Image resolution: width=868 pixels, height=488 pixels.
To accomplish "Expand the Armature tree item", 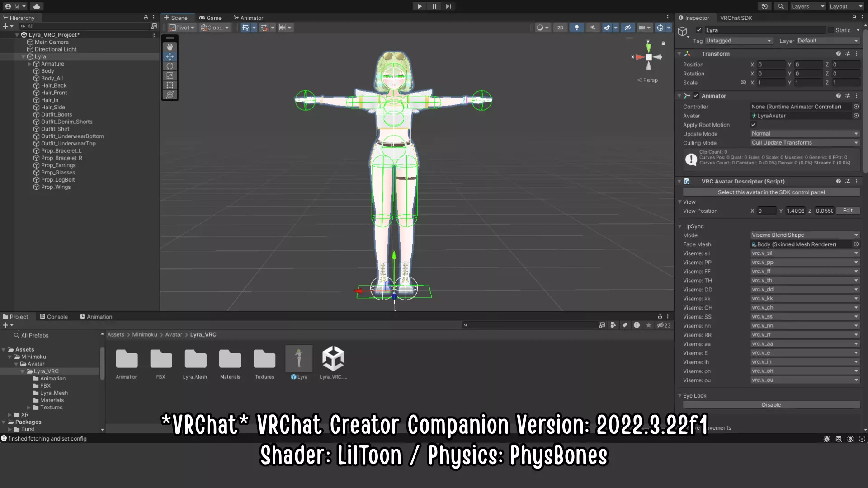I will 30,64.
